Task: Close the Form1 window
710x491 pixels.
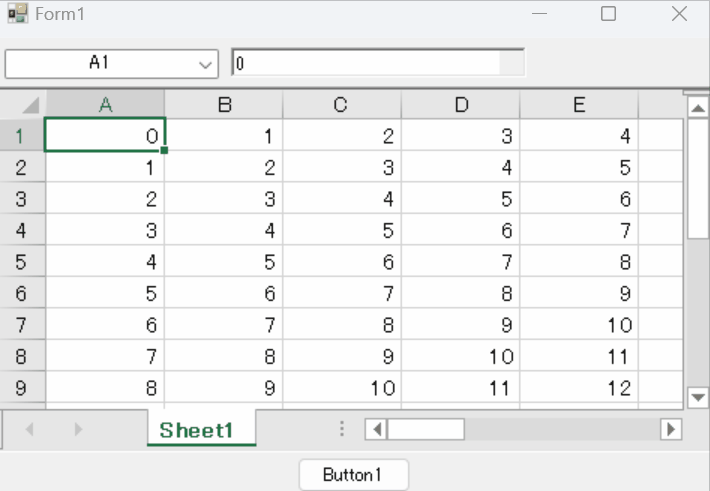Action: 679,14
